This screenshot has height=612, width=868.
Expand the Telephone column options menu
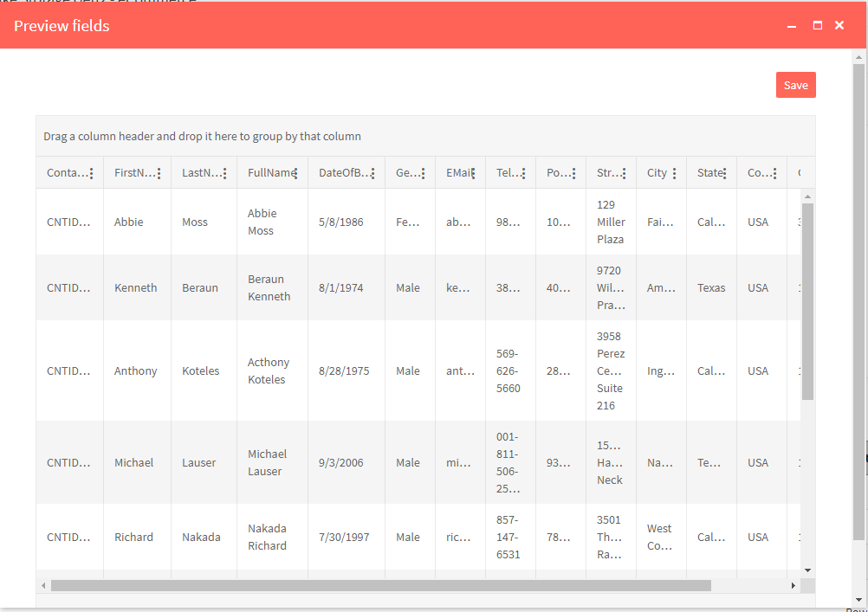(x=523, y=174)
